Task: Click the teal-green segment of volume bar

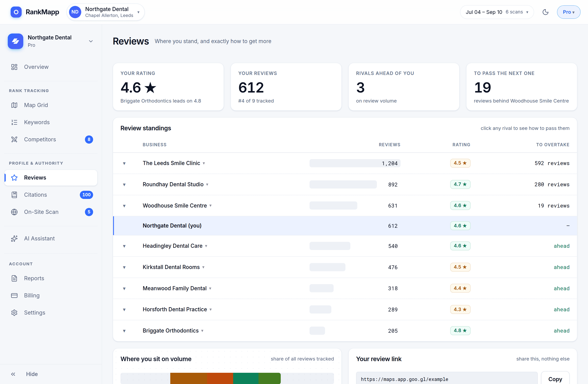Action: click(246, 378)
